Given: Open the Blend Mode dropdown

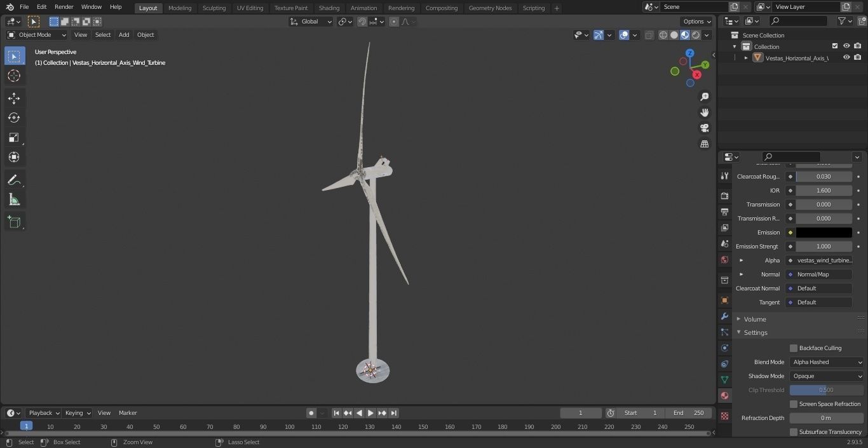Looking at the screenshot, I should tap(827, 362).
